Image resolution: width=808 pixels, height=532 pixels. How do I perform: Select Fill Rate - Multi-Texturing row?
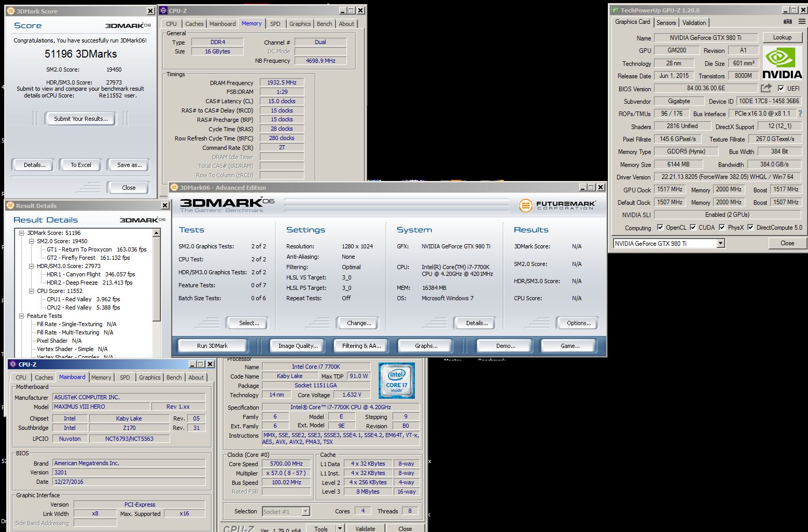click(75, 332)
